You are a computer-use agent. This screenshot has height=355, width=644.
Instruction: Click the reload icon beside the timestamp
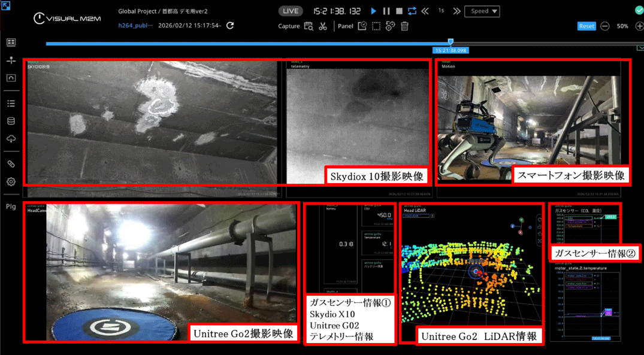pyautogui.click(x=230, y=26)
